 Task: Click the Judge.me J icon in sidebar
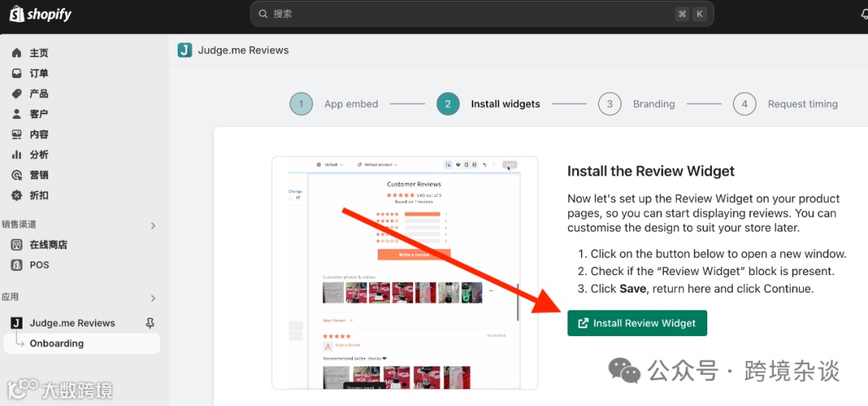pos(17,323)
